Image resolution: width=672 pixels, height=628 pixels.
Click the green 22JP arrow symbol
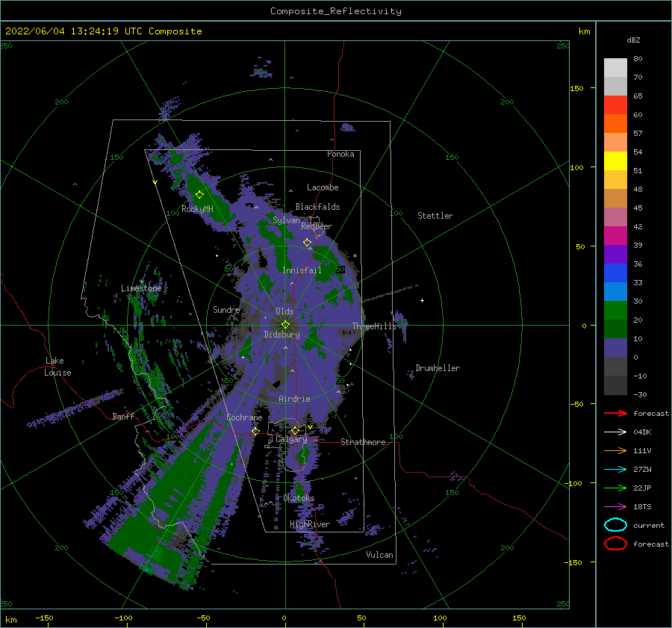(x=615, y=488)
